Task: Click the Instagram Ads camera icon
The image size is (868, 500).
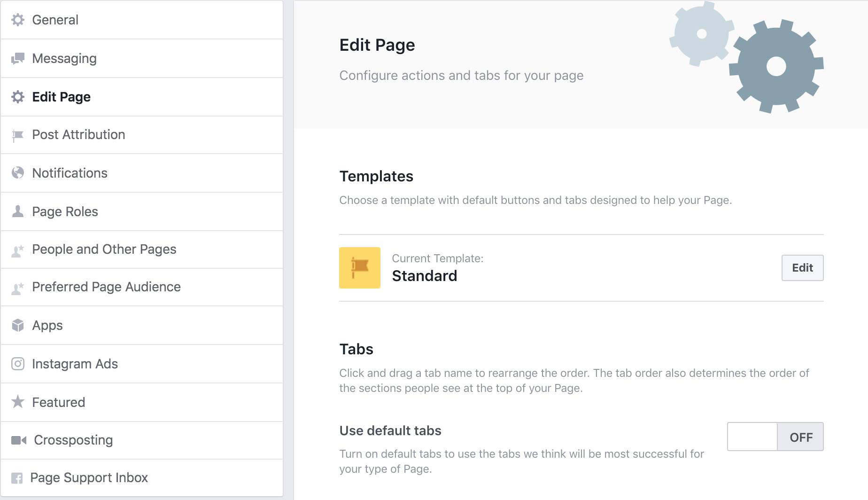Action: coord(18,364)
